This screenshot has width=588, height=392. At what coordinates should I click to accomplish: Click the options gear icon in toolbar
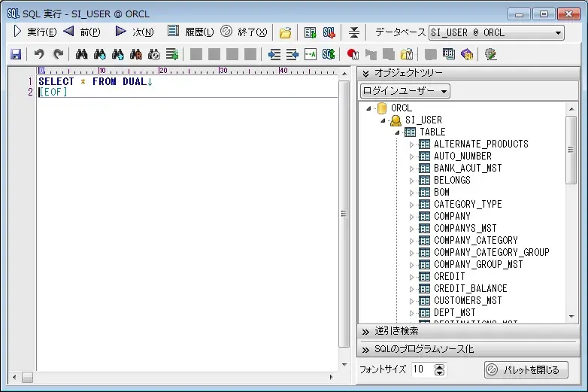pos(491,54)
